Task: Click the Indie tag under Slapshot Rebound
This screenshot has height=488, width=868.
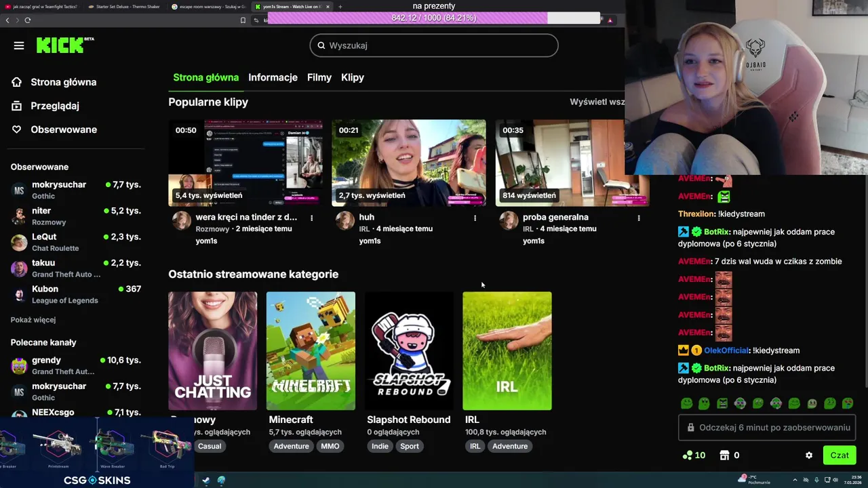Action: (380, 446)
